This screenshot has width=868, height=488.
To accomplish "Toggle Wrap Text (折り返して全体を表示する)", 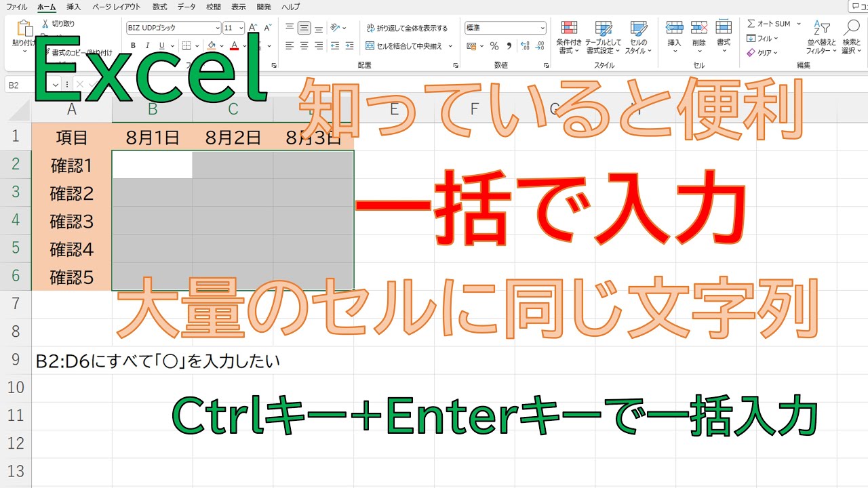I will coord(407,28).
